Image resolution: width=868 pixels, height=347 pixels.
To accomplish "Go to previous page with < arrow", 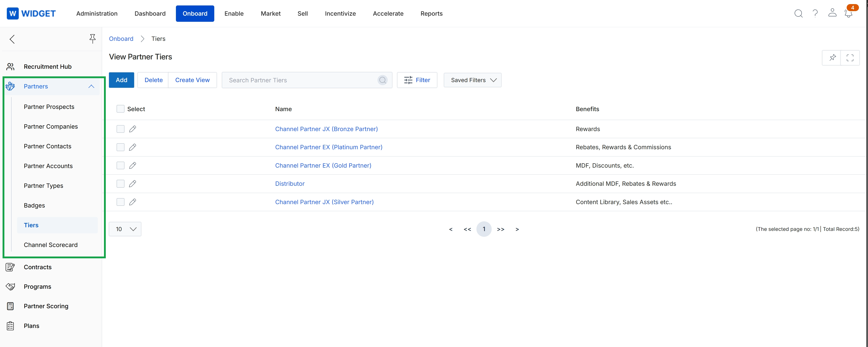I will point(451,229).
